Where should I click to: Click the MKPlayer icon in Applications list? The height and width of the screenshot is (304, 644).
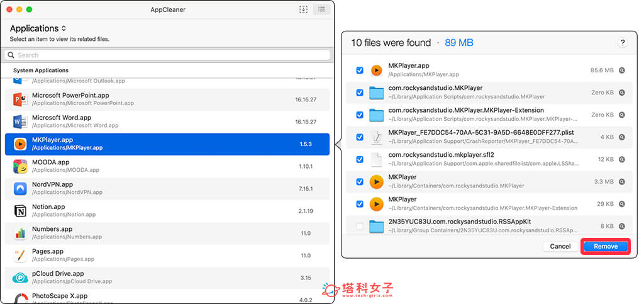(x=20, y=144)
